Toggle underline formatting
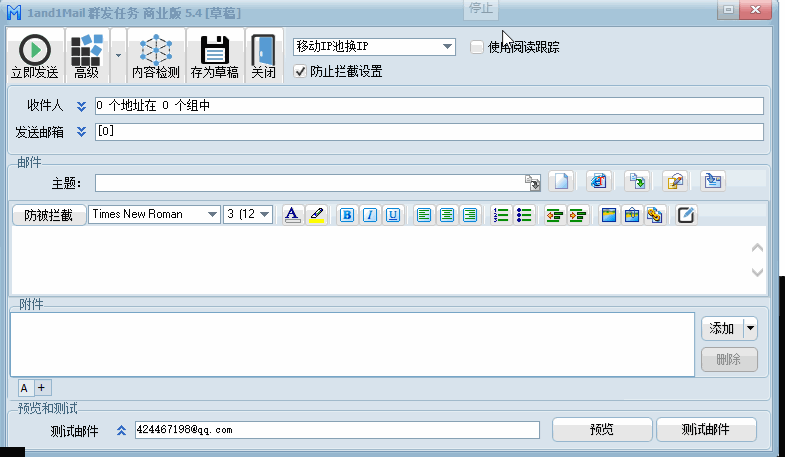 click(393, 215)
